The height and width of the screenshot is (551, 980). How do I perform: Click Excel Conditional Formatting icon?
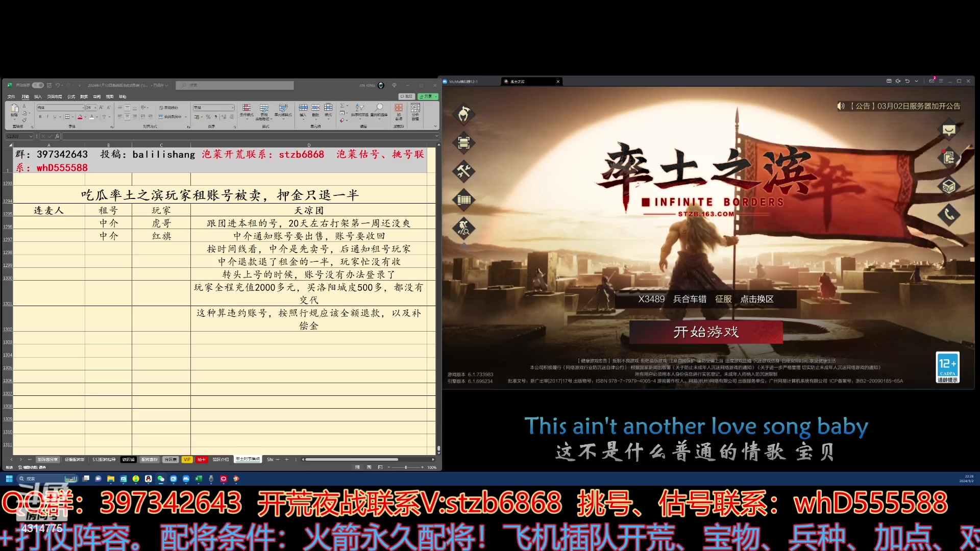(x=247, y=110)
